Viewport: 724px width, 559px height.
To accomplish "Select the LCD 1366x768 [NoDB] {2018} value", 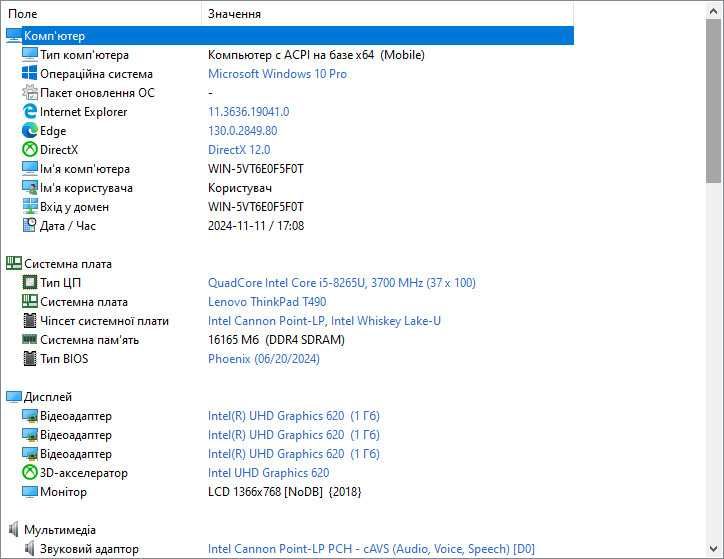I will [284, 492].
